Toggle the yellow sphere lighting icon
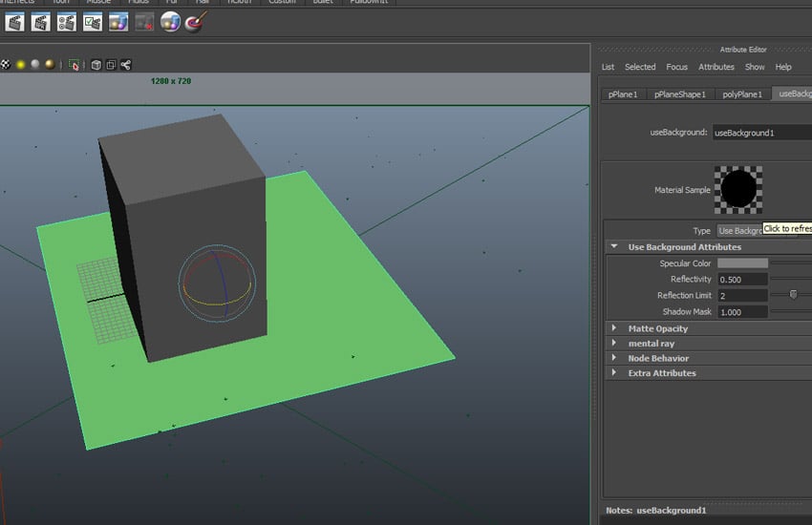Image resolution: width=812 pixels, height=525 pixels. [20, 65]
